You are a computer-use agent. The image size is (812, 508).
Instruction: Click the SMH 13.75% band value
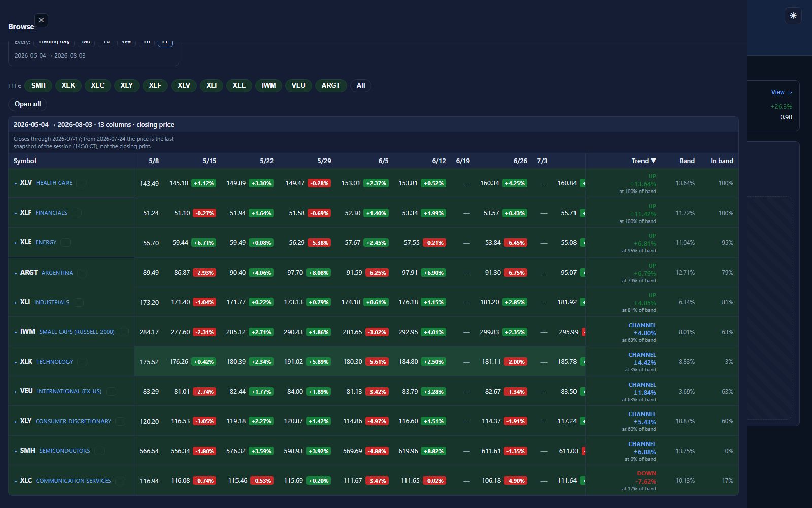pyautogui.click(x=685, y=451)
